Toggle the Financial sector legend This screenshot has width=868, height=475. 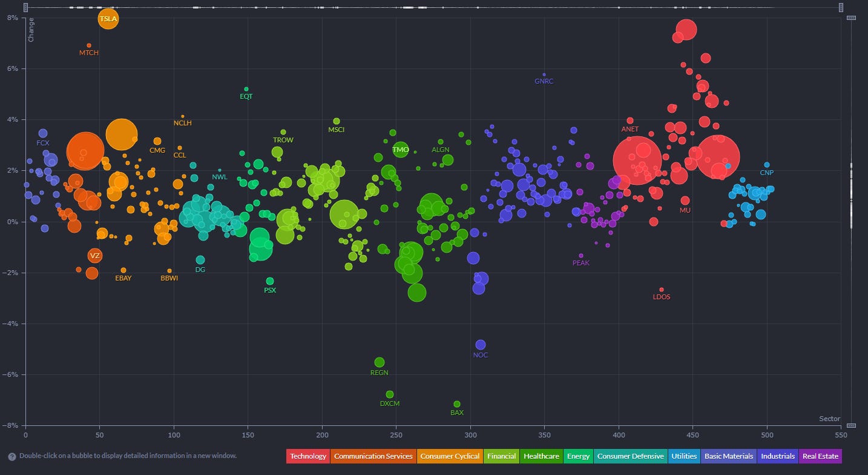pyautogui.click(x=502, y=456)
